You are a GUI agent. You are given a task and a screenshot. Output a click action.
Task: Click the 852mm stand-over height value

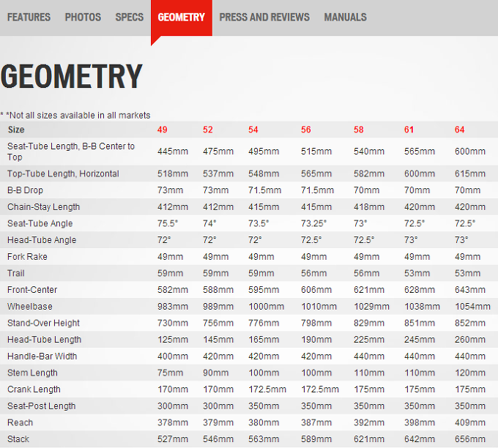pos(469,323)
